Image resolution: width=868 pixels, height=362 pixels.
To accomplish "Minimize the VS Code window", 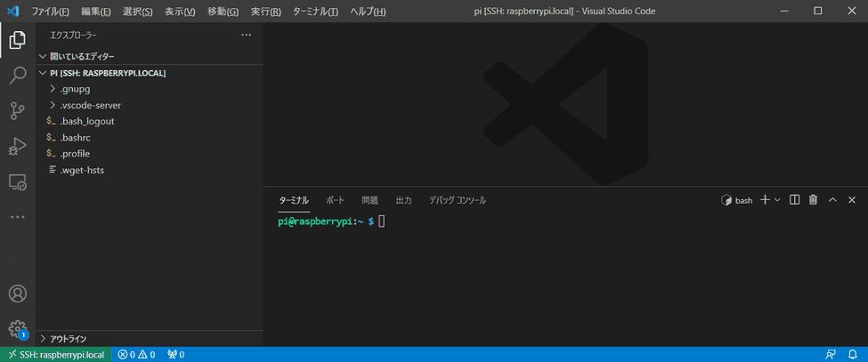I will coord(785,11).
